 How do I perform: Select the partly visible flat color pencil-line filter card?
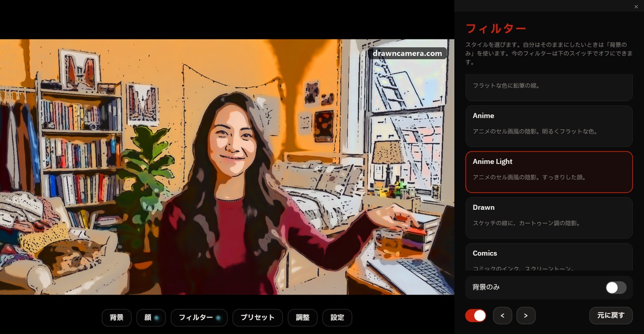(549, 87)
